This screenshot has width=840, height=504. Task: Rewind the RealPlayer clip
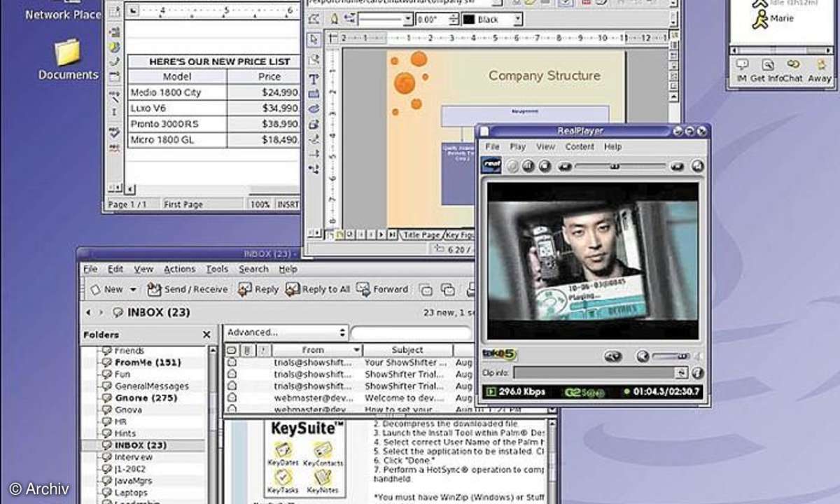click(x=565, y=166)
